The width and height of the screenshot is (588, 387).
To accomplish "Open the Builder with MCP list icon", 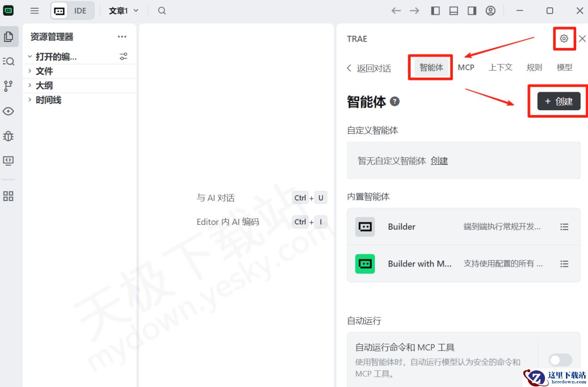I will click(x=564, y=264).
